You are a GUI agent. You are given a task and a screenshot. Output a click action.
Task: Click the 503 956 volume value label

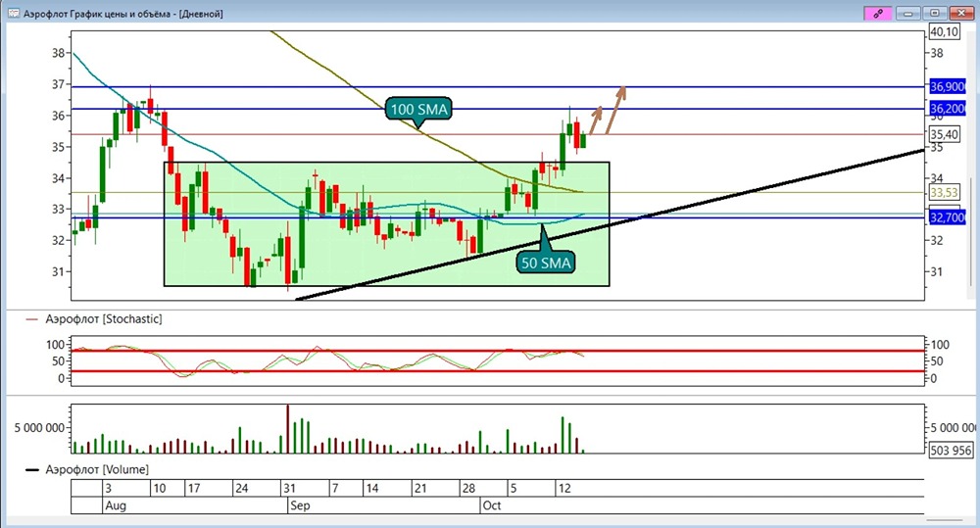click(x=951, y=450)
